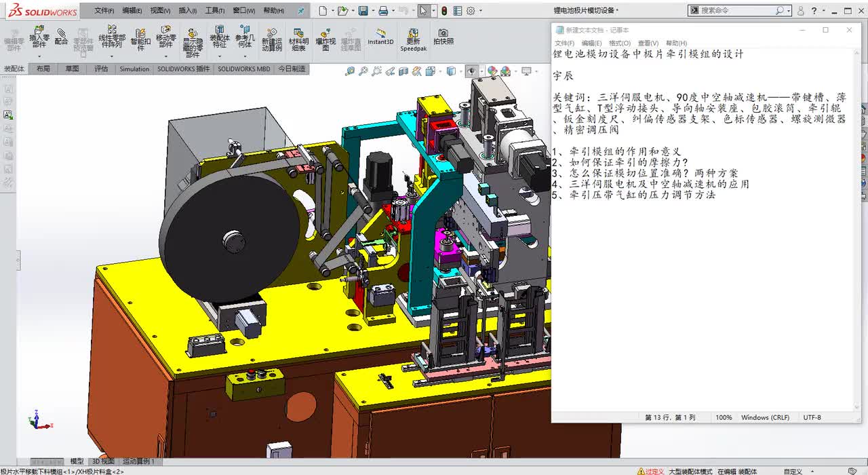Screen dimensions: 868x475
Task: Click the save disk icon in the top toolbar
Action: click(363, 11)
